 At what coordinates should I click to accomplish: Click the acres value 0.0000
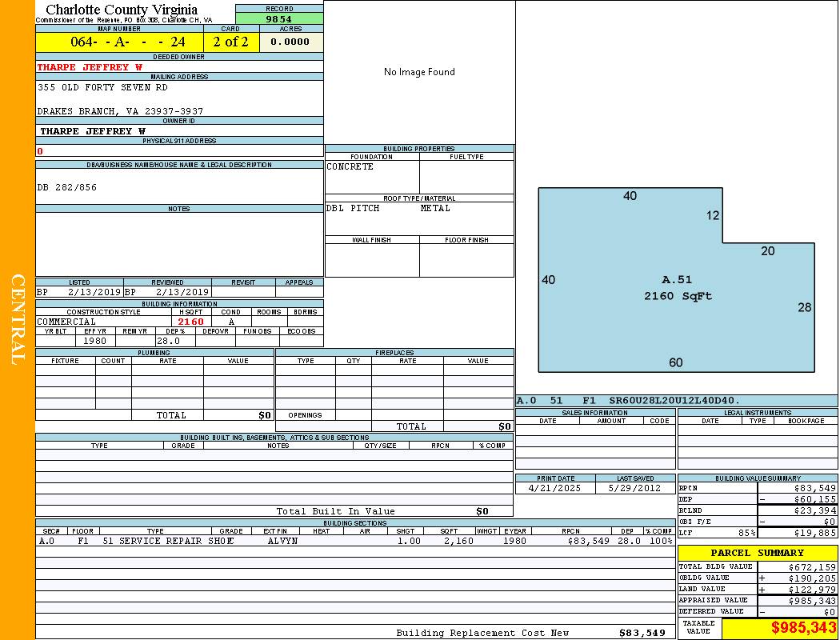(x=290, y=42)
